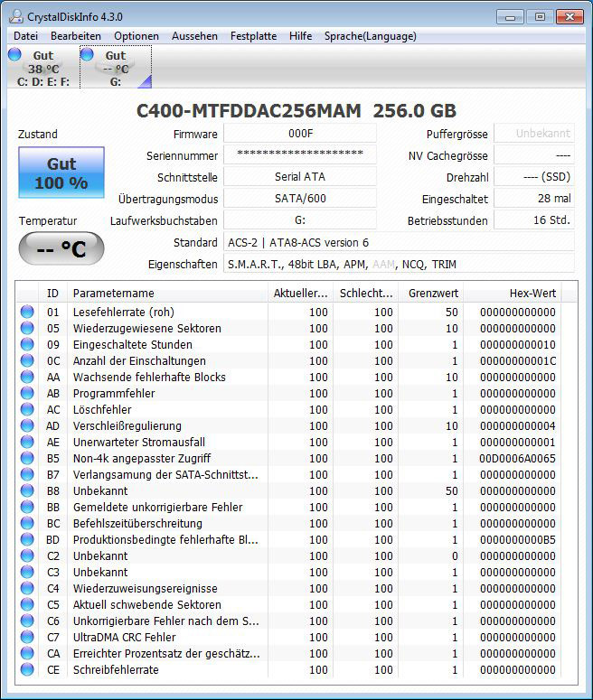Click the Hex-Wert column header
The image size is (593, 700).
tap(513, 294)
